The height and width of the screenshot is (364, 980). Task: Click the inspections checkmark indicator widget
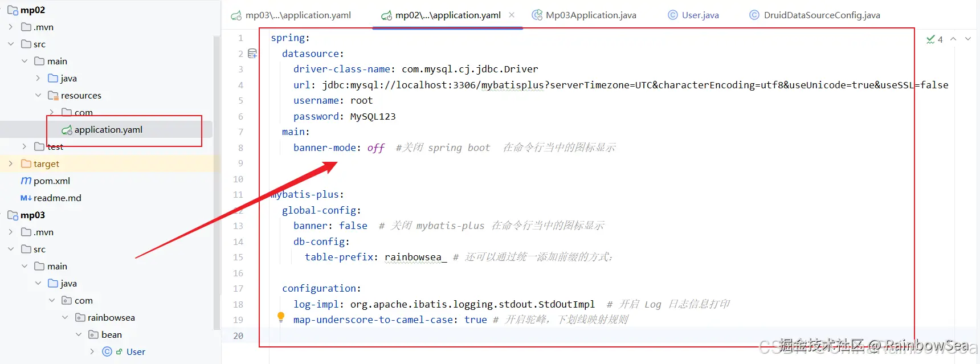pos(934,39)
